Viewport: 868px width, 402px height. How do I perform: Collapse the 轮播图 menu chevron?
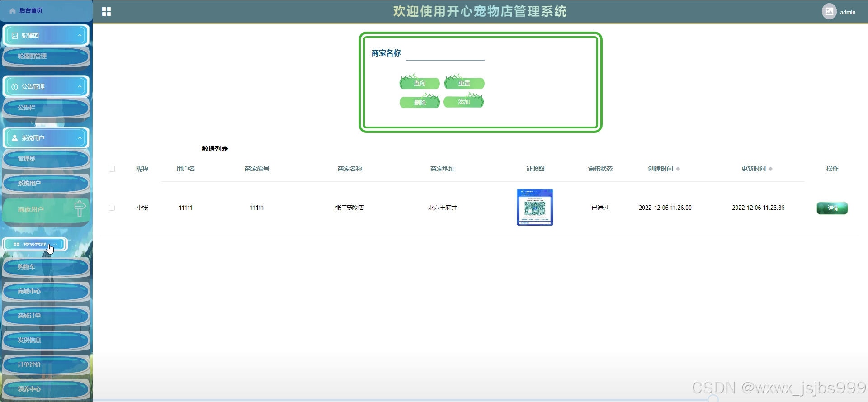80,35
